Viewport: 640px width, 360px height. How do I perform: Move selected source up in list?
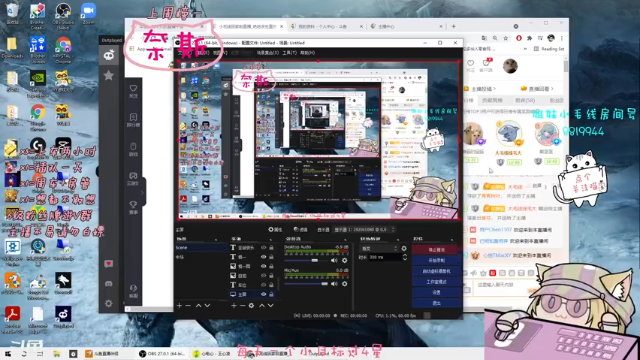point(262,305)
